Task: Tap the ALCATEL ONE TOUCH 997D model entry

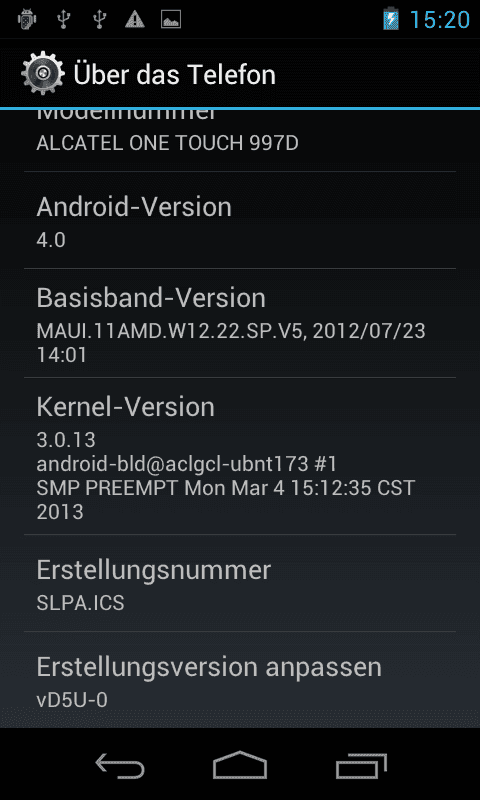Action: pyautogui.click(x=240, y=140)
